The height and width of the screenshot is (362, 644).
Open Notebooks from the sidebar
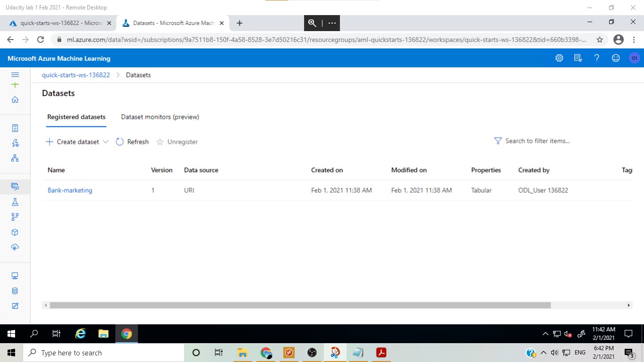click(x=15, y=128)
